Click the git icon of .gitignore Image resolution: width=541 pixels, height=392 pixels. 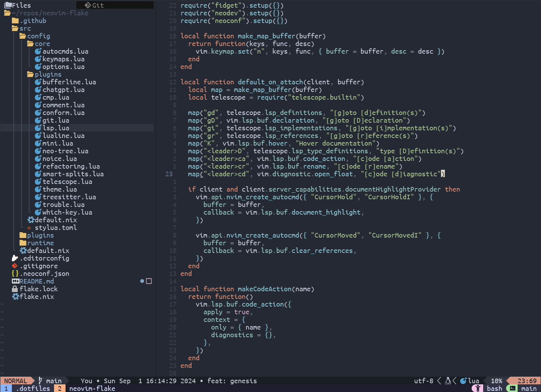pyautogui.click(x=15, y=266)
